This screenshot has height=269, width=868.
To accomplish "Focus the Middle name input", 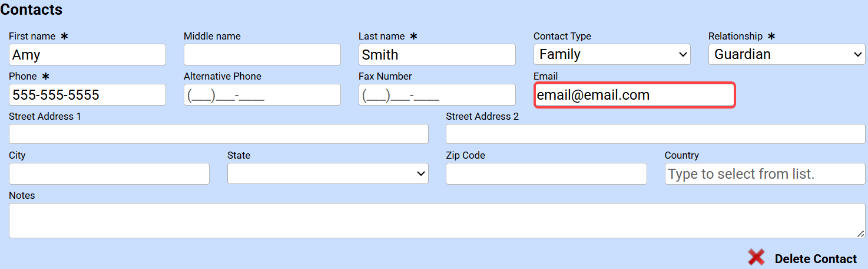I will click(262, 55).
